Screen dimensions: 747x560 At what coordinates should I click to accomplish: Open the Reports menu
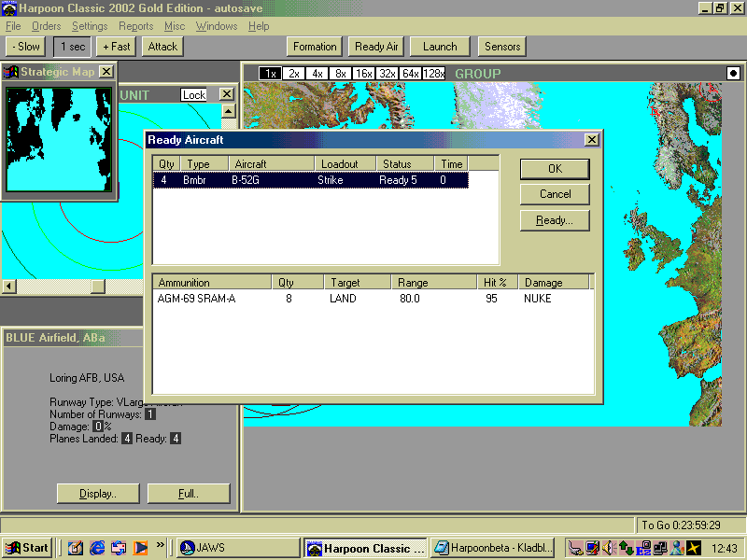coord(135,26)
